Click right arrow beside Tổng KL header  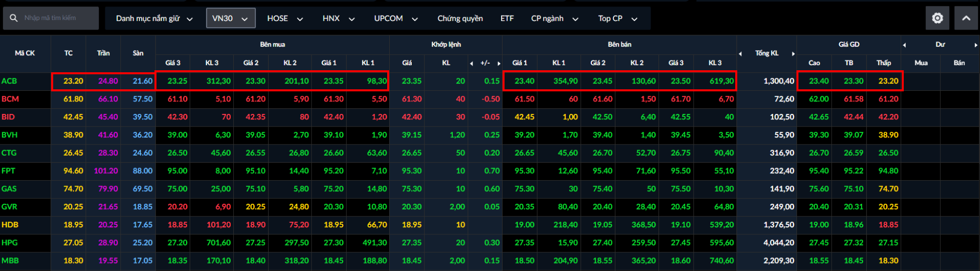click(x=793, y=54)
